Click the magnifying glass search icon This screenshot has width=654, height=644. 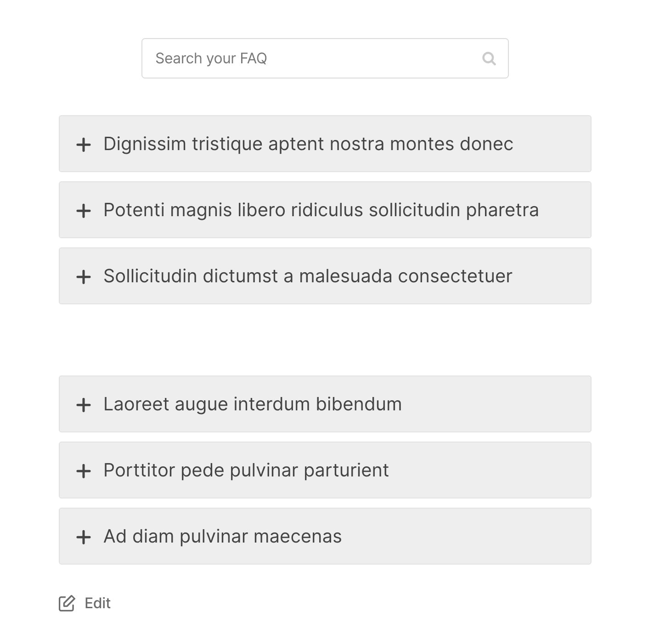coord(489,59)
